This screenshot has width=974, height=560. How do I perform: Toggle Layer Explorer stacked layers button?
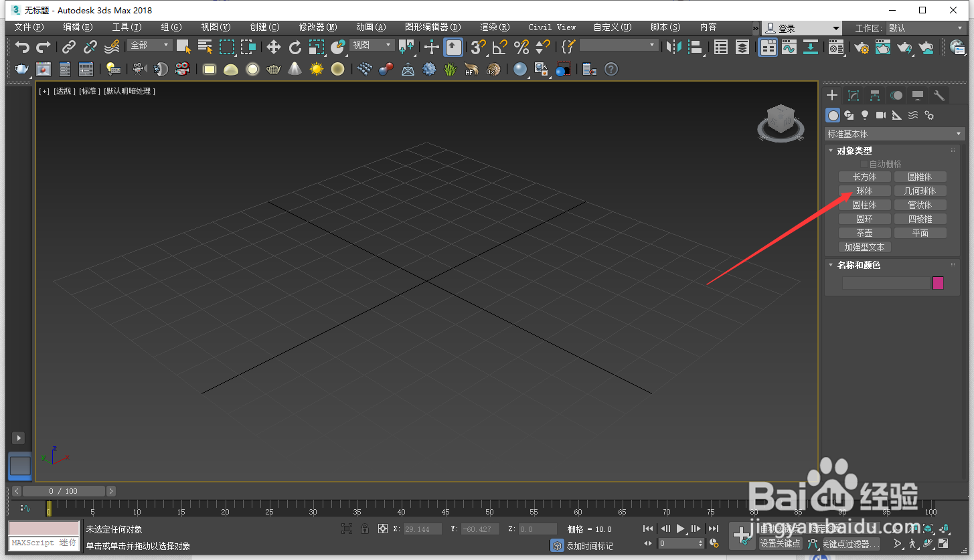point(742,47)
